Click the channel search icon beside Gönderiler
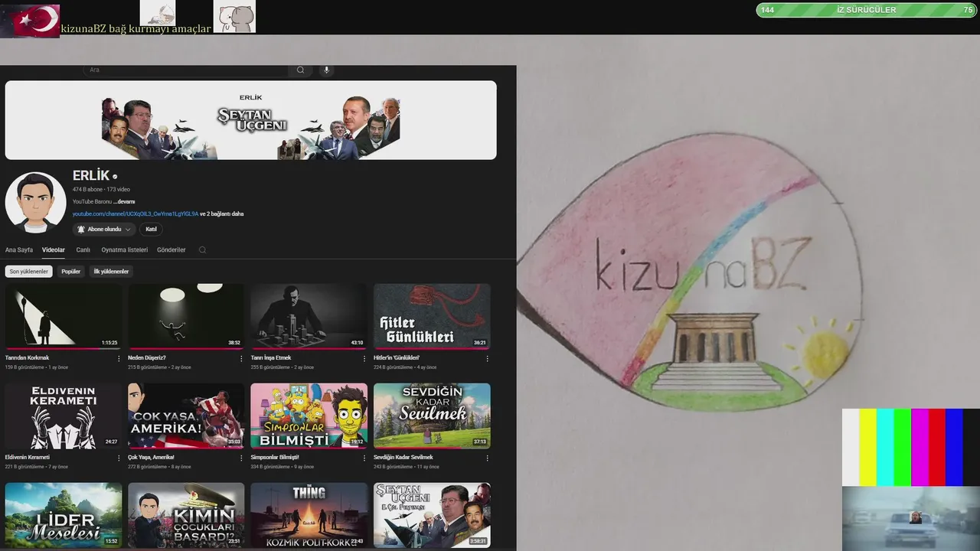Viewport: 980px width, 551px height. (202, 250)
